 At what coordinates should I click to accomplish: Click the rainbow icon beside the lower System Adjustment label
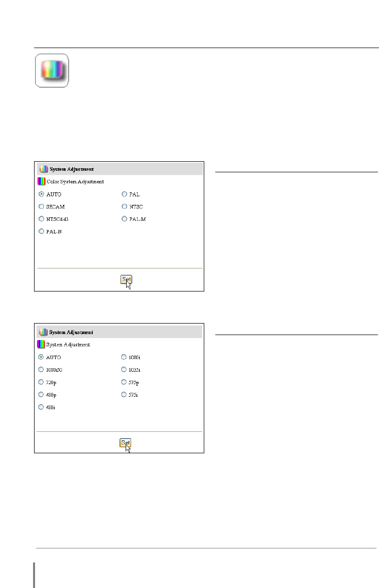[42, 345]
